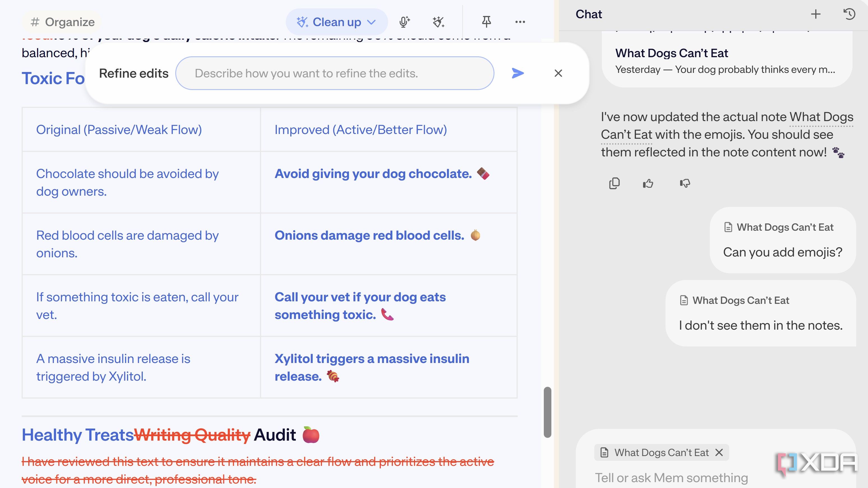Click the note vertical scrollbar thumb
The height and width of the screenshot is (488, 868).
point(547,412)
